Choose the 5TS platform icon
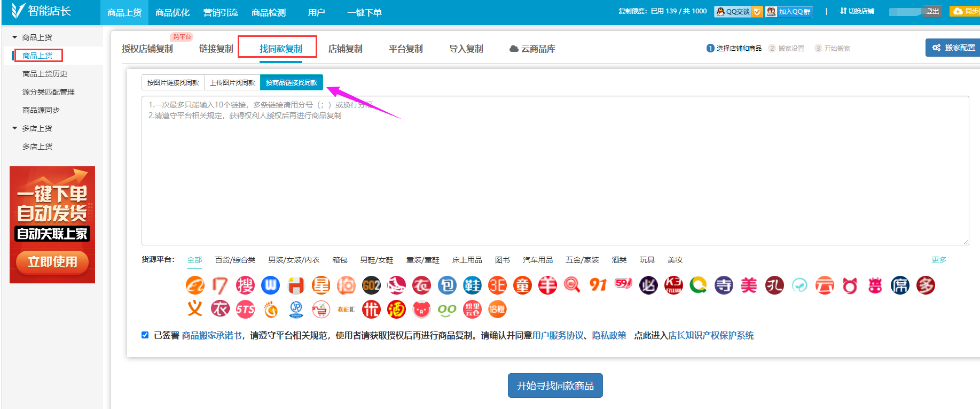 245,310
